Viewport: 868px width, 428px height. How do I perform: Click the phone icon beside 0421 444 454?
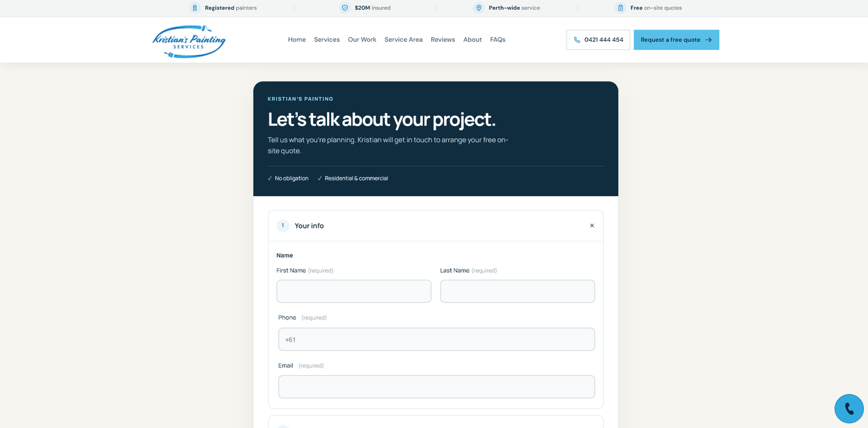click(577, 40)
